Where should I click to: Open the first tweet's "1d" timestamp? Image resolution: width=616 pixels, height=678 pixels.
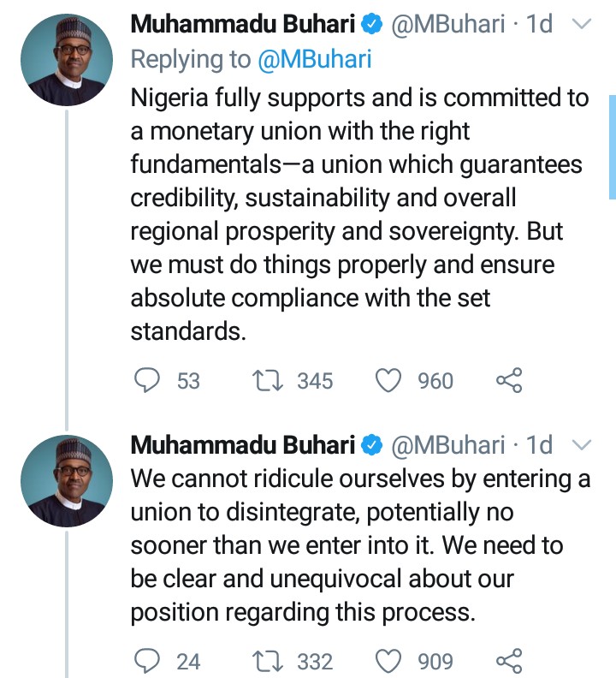pos(539,26)
